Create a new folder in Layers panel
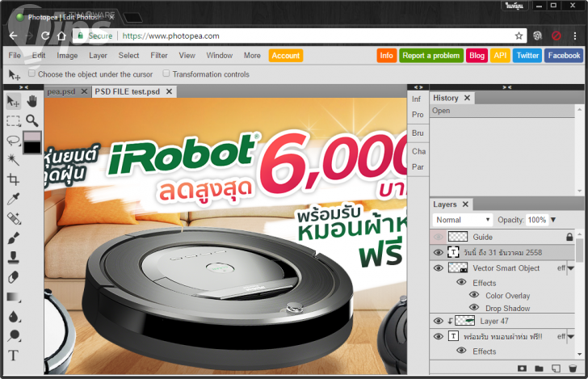This screenshot has width=588, height=379. [539, 368]
